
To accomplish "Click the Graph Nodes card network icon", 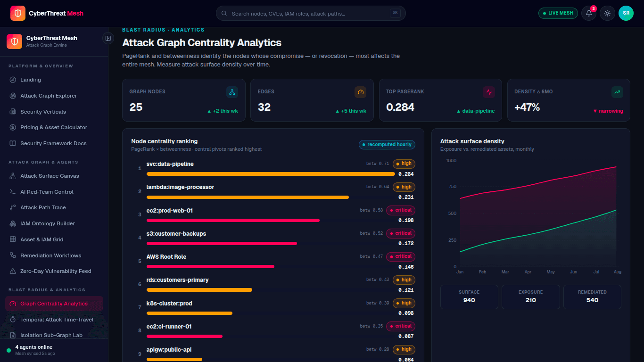I will (232, 92).
